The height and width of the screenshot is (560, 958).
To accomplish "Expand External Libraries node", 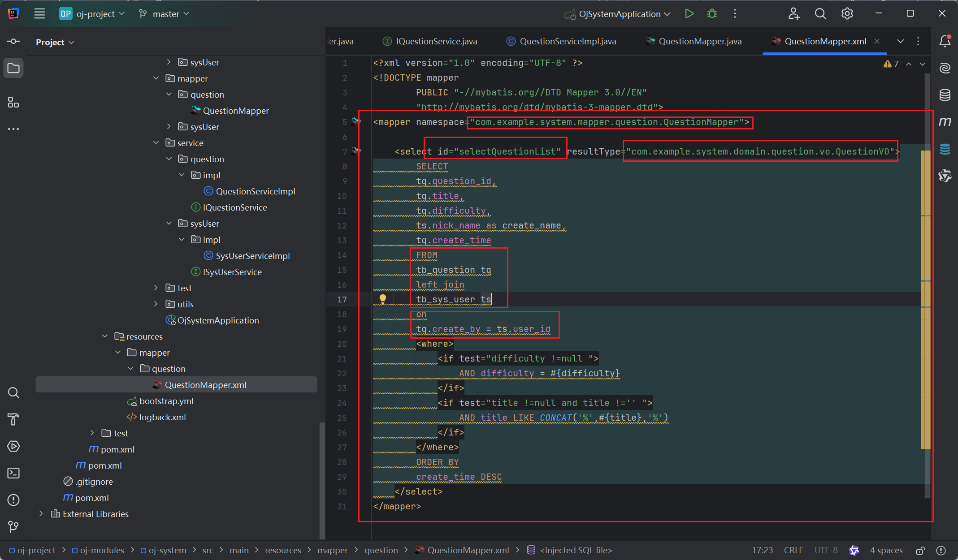I will tap(41, 513).
